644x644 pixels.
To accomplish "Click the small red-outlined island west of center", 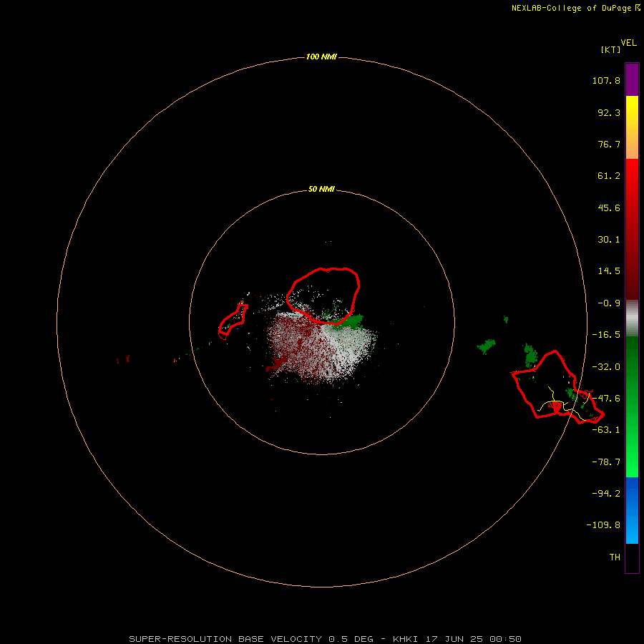I will point(233,321).
